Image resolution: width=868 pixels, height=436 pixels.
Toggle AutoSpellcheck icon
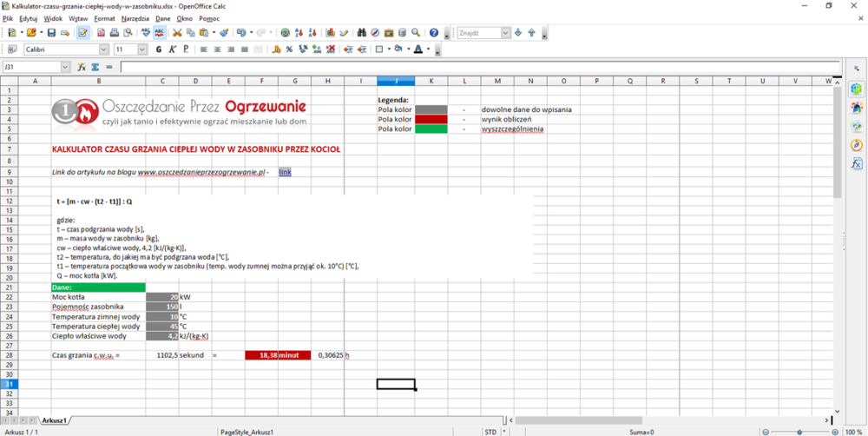[x=160, y=33]
